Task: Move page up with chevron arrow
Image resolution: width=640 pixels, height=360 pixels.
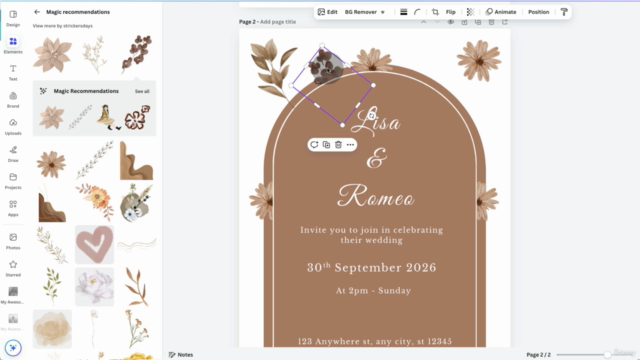Action: [424, 22]
